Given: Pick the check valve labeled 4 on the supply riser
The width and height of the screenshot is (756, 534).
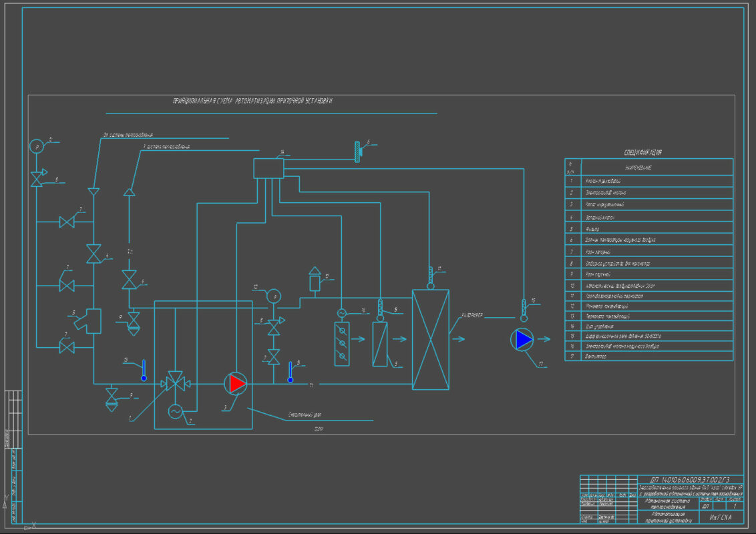Looking at the screenshot, I should [93, 254].
